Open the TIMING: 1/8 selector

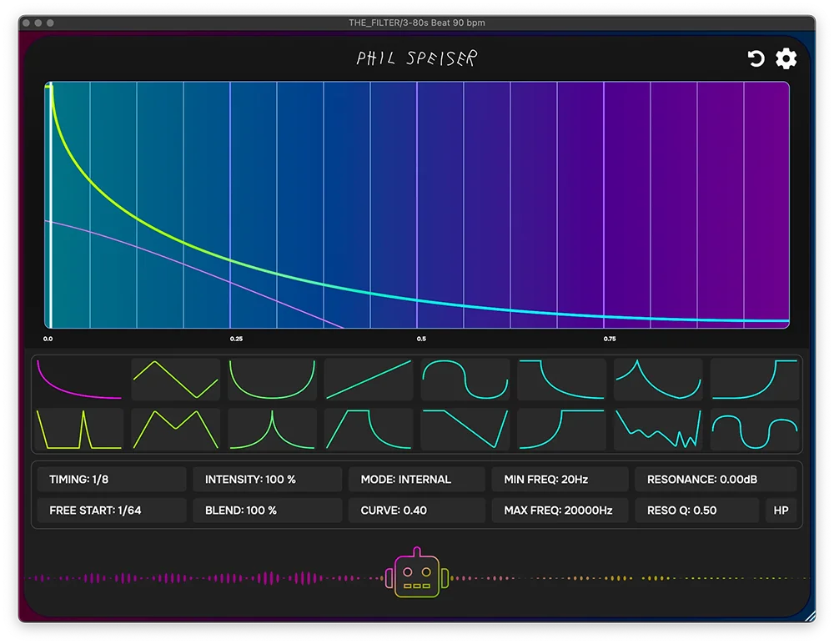[111, 479]
